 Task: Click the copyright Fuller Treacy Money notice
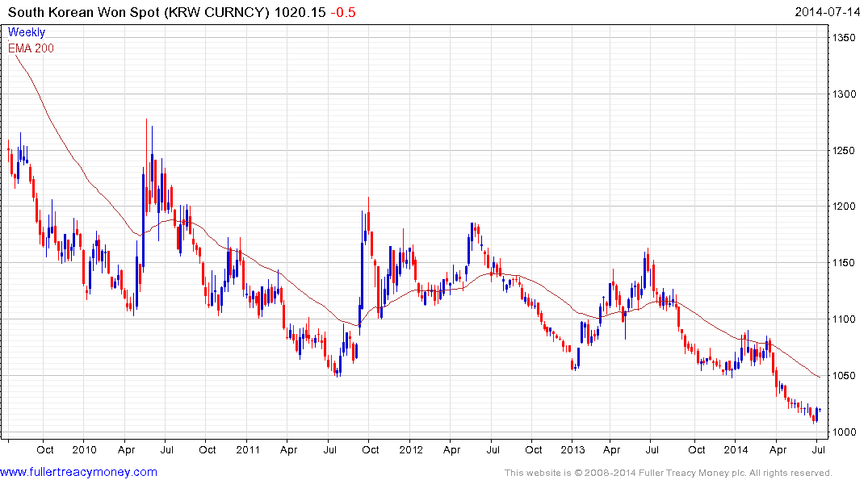669,473
